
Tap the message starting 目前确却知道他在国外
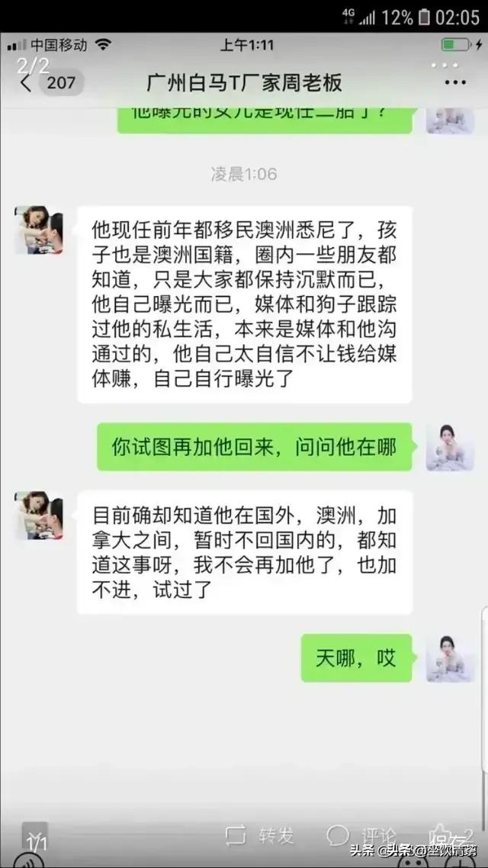[x=244, y=552]
